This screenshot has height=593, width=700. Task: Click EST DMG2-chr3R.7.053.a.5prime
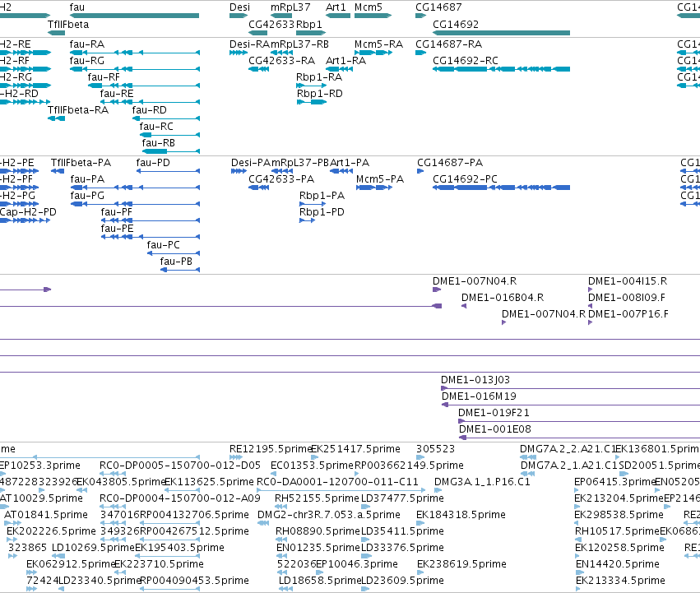click(328, 514)
